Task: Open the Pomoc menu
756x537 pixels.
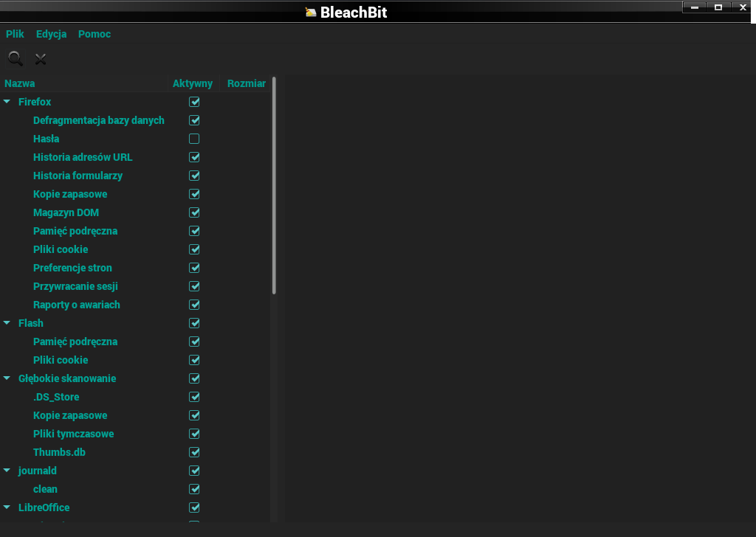Action: (94, 34)
